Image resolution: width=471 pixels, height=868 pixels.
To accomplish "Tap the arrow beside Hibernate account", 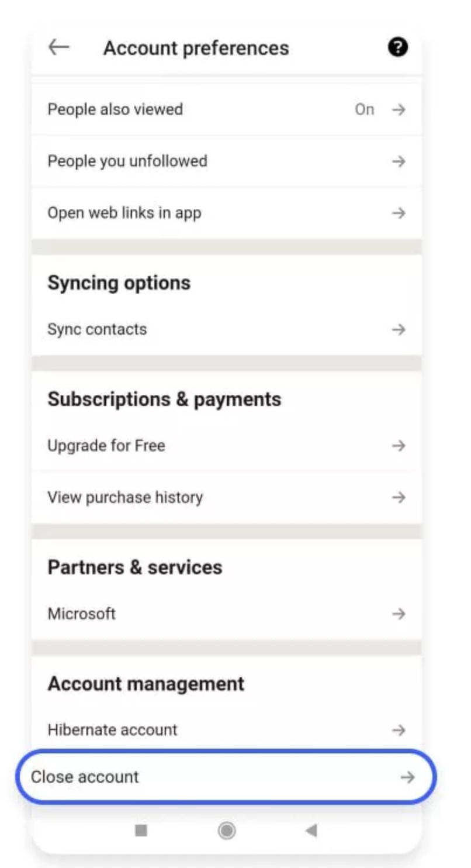I will click(399, 730).
